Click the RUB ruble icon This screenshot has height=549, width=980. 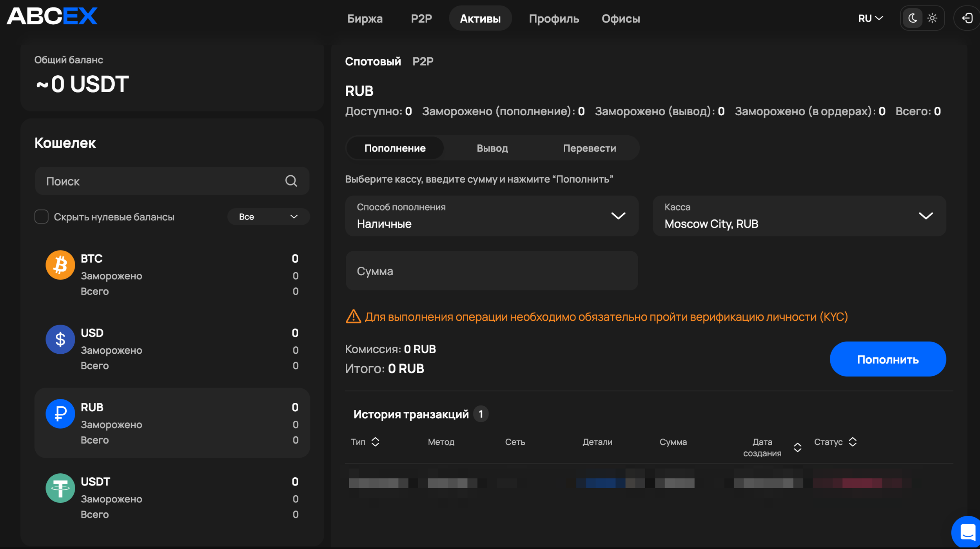(60, 414)
